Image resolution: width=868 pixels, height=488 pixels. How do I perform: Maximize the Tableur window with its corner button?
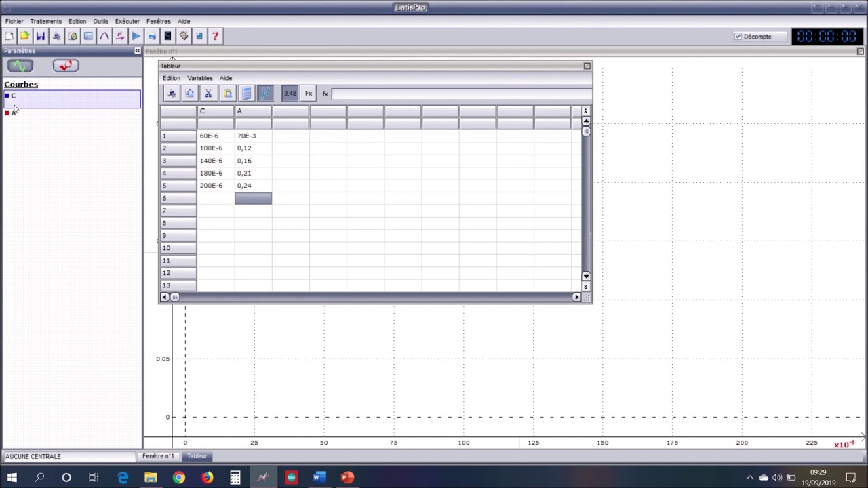(587, 66)
